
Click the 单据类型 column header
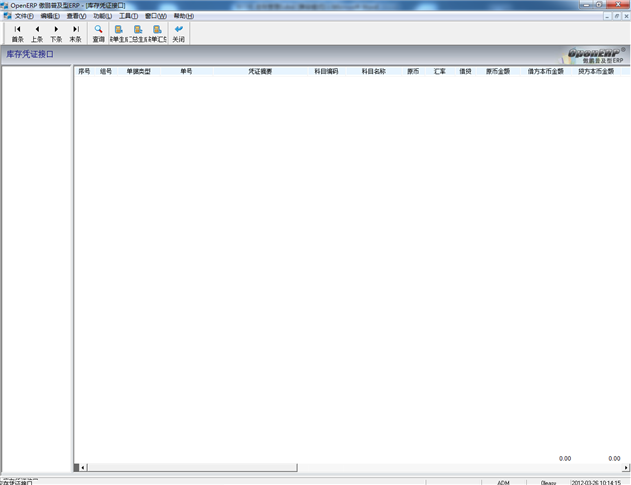(138, 72)
